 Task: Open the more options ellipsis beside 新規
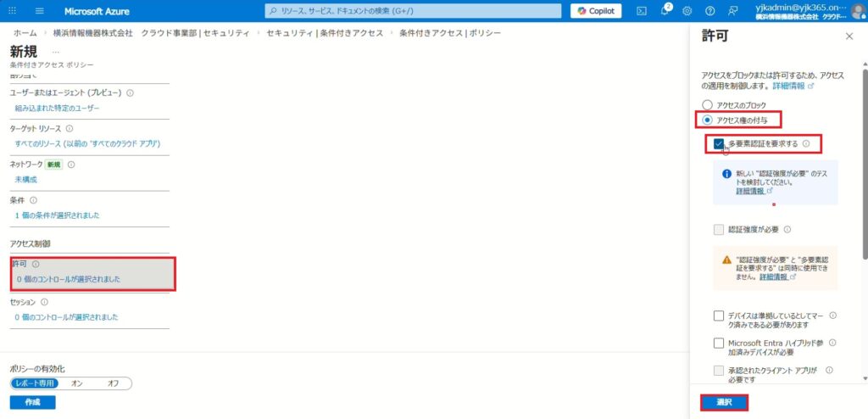(56, 53)
